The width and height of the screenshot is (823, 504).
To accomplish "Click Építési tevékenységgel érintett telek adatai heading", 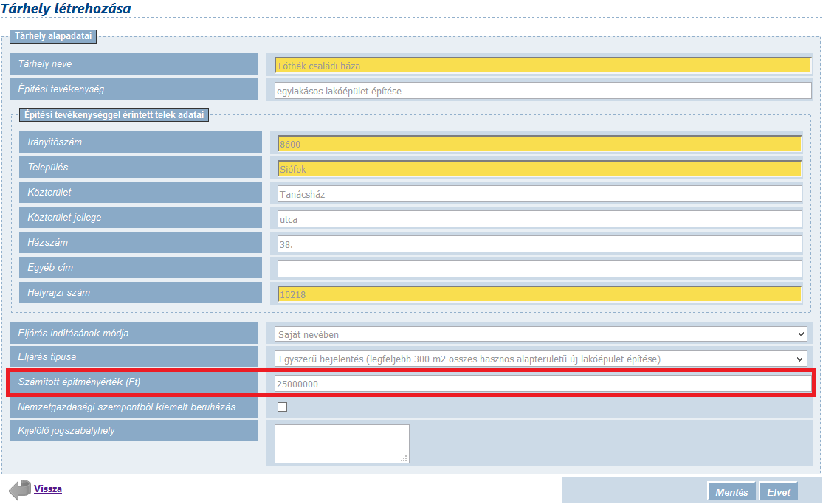I will pyautogui.click(x=114, y=114).
